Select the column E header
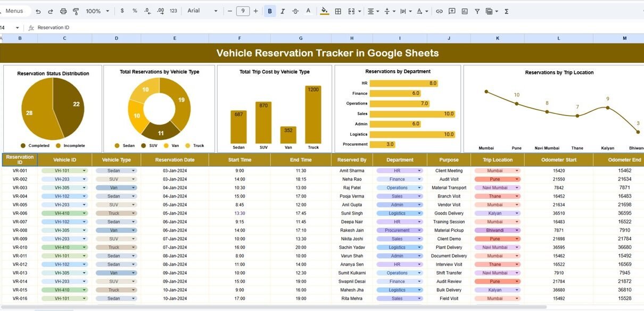Viewport: 644px width, 311px height. click(175, 38)
